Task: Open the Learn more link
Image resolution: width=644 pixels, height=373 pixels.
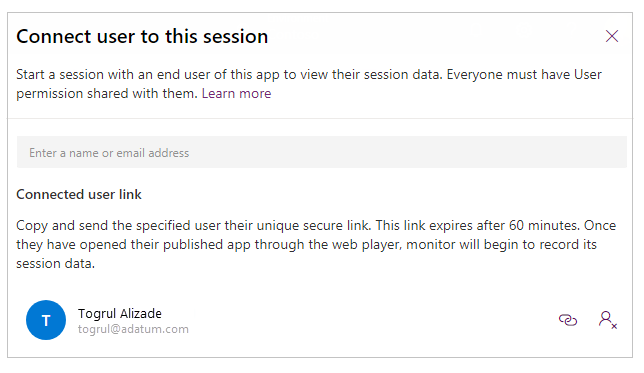Action: pos(237,94)
